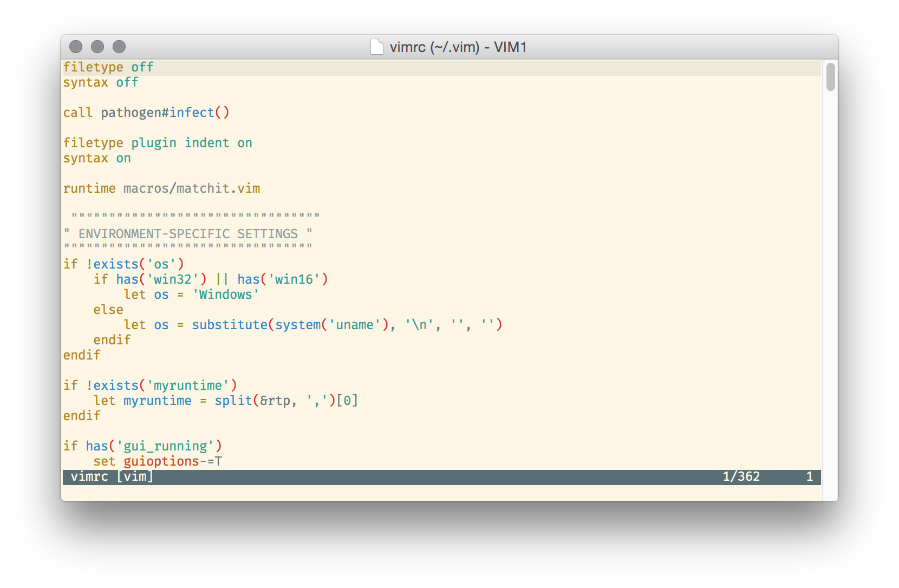Click "let os = 'Windows'" line
This screenshot has width=899, height=588.
(x=192, y=295)
